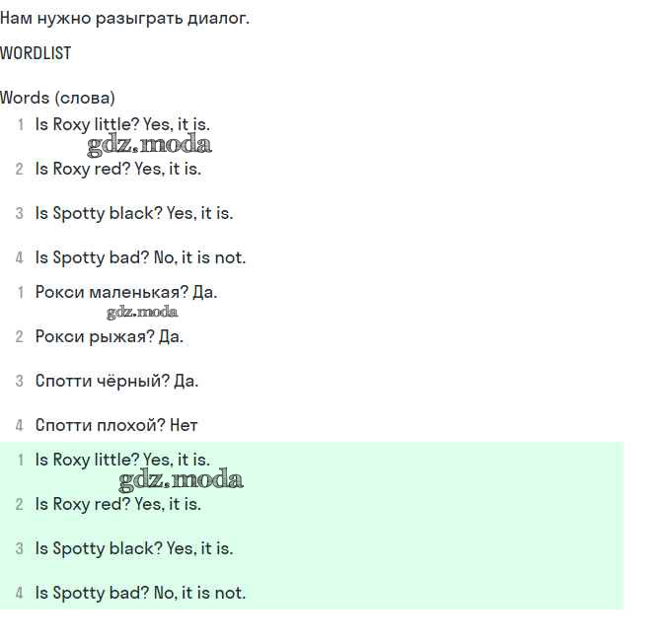671x644 pixels.
Task: Click green-highlighted "Is Spotty bad? No, it is not."
Action: click(140, 593)
